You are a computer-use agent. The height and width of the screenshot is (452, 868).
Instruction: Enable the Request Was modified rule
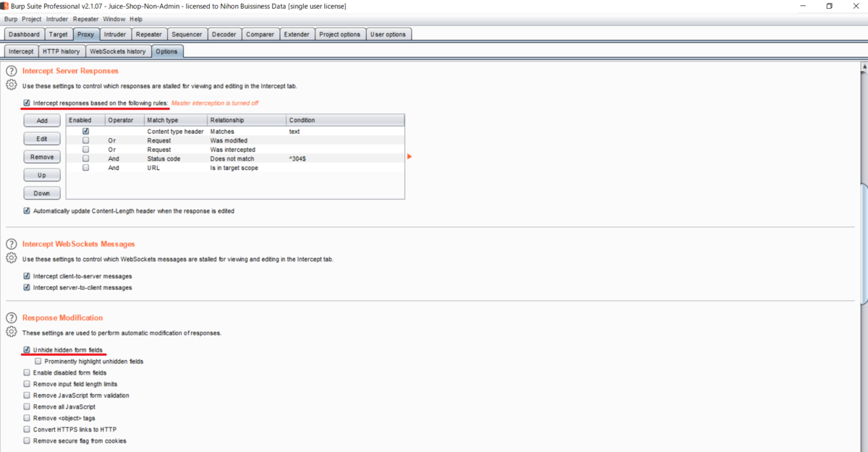[x=85, y=140]
